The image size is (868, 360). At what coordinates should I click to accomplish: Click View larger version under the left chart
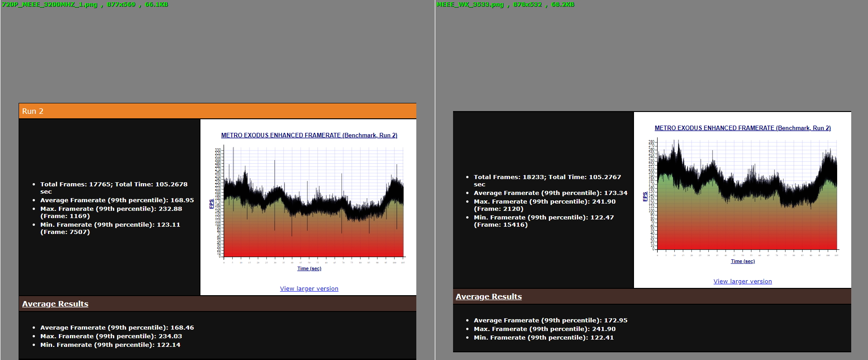pyautogui.click(x=309, y=288)
